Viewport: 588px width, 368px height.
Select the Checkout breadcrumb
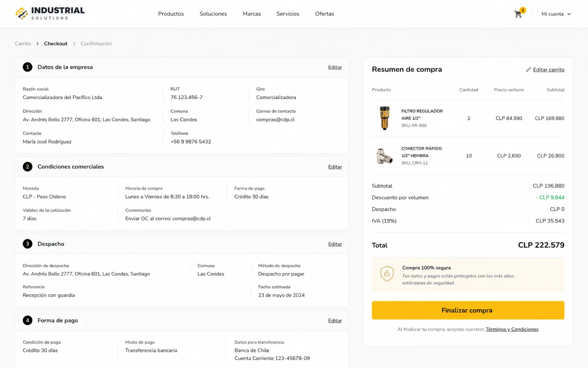point(56,43)
